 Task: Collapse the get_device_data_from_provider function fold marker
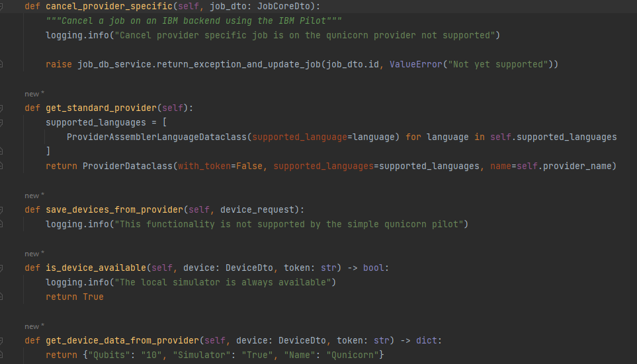[1, 341]
